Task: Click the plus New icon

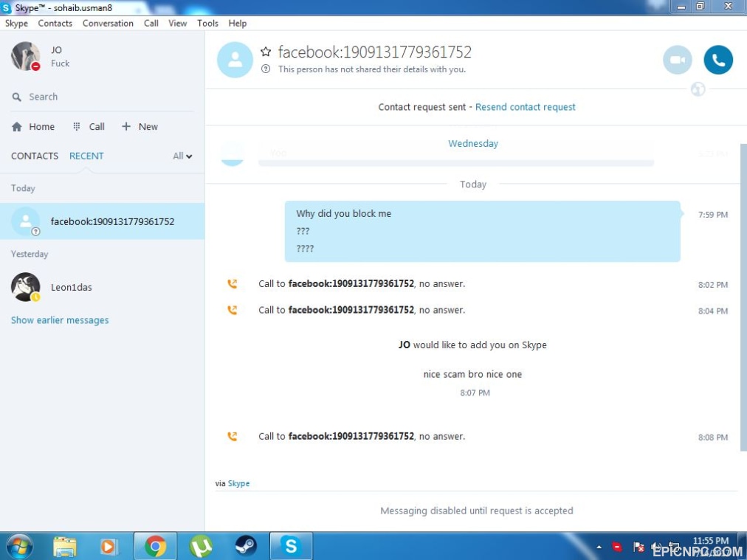Action: coord(125,126)
